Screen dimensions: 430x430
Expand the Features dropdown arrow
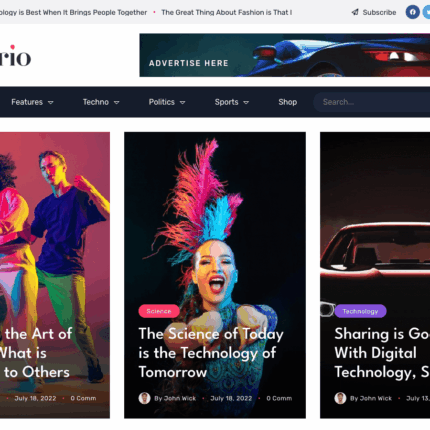[51, 103]
